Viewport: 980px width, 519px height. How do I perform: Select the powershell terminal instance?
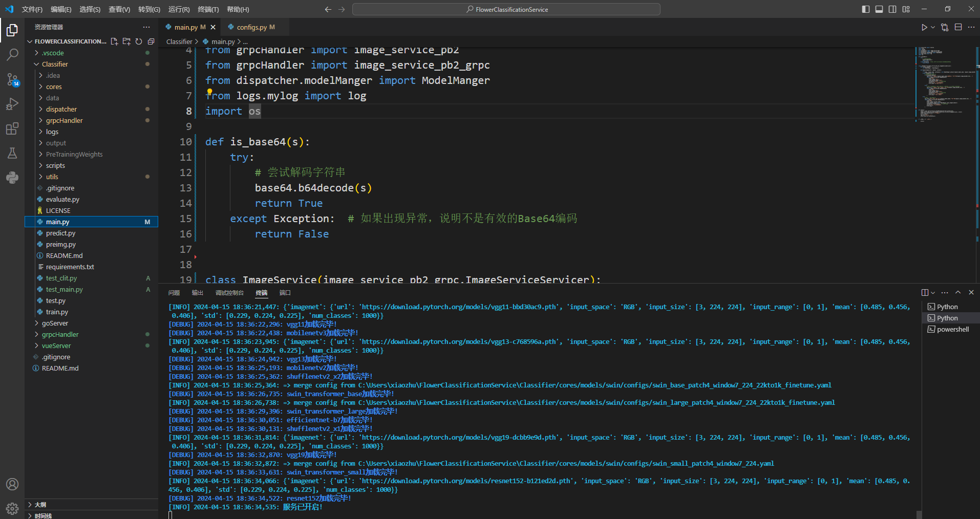click(x=950, y=329)
